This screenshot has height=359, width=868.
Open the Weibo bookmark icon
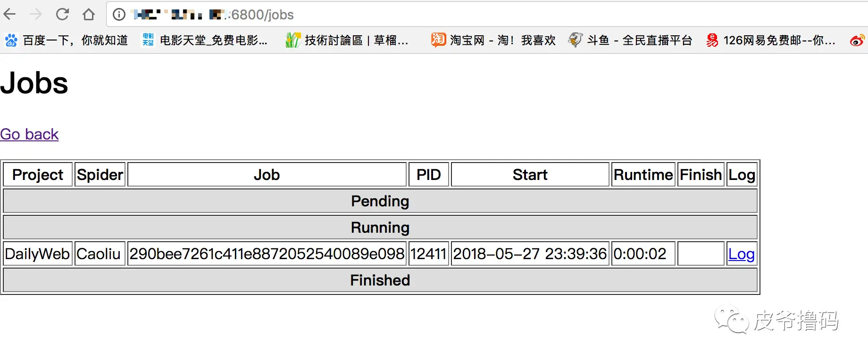pos(858,41)
